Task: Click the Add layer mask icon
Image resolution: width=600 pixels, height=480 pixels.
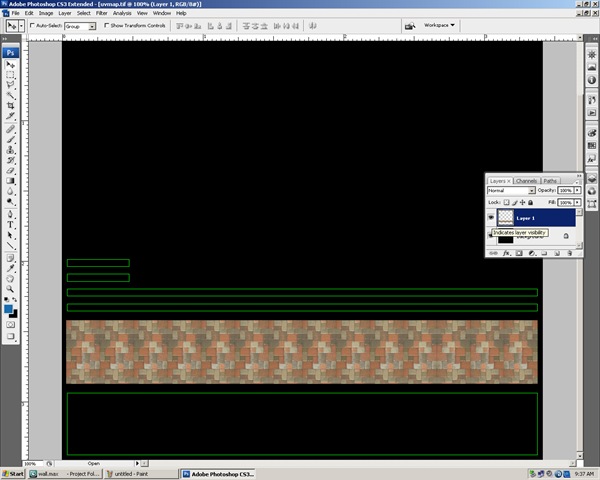Action: tap(519, 253)
